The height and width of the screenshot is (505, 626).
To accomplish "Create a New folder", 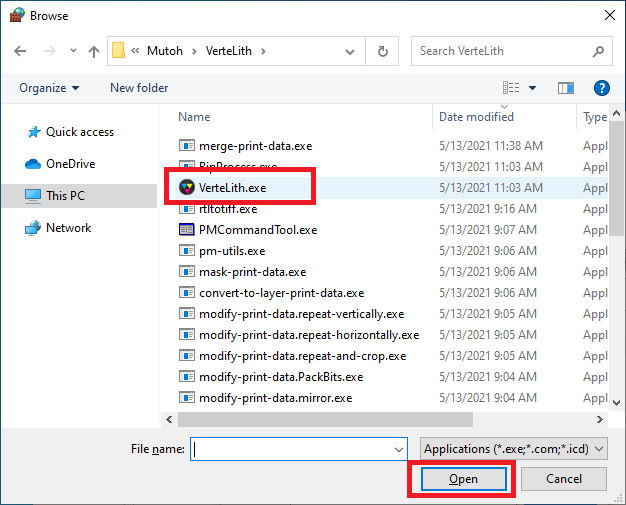I will tap(139, 88).
